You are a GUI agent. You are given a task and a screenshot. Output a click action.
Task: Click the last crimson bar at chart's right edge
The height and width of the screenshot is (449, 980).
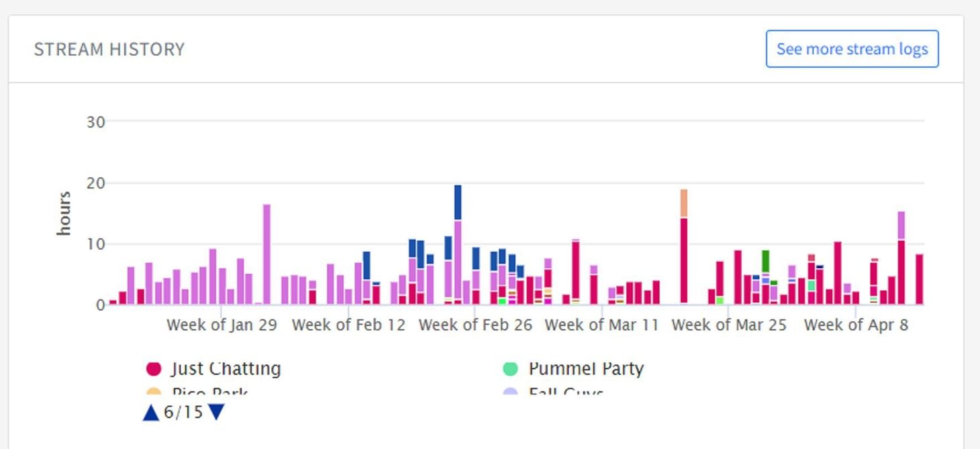919,279
